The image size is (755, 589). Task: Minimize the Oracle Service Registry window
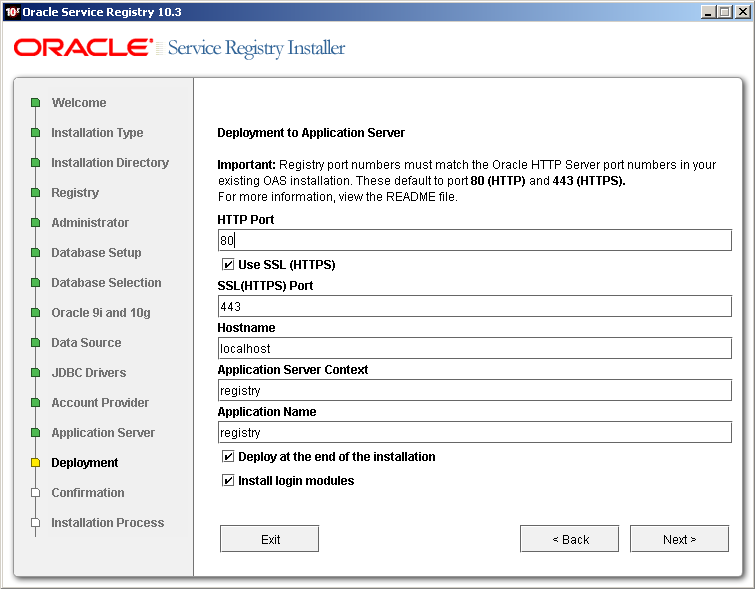707,12
